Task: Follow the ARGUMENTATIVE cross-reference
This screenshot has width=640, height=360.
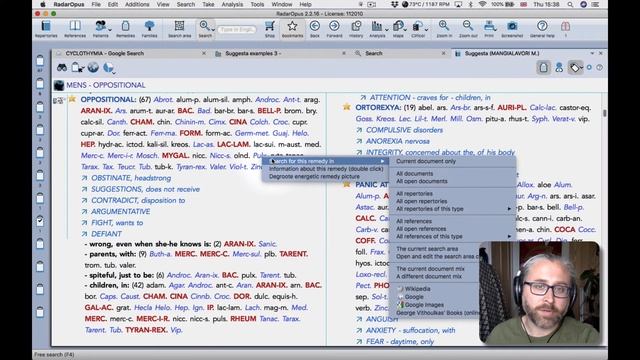Action: click(x=120, y=211)
